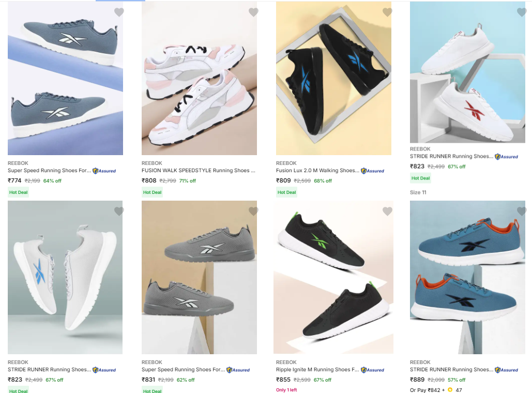Click Assured badge beside Fusion Lux 2.0 title
This screenshot has width=532, height=393.
coord(373,171)
